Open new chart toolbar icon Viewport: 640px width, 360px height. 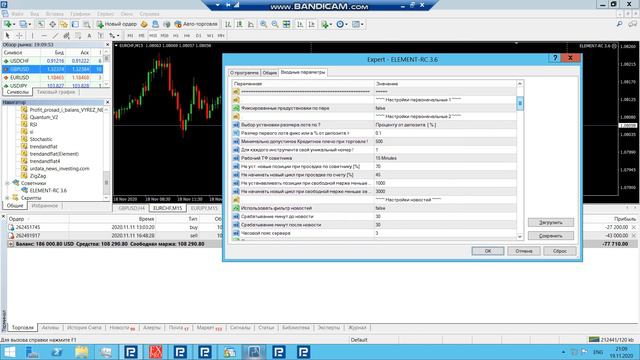[x=8, y=24]
